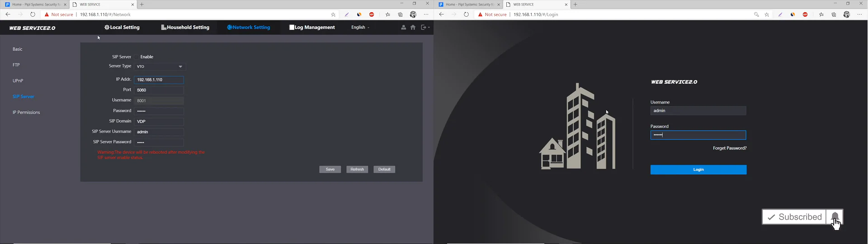Click the right browser address bar URL
This screenshot has height=244, width=868.
[536, 14]
